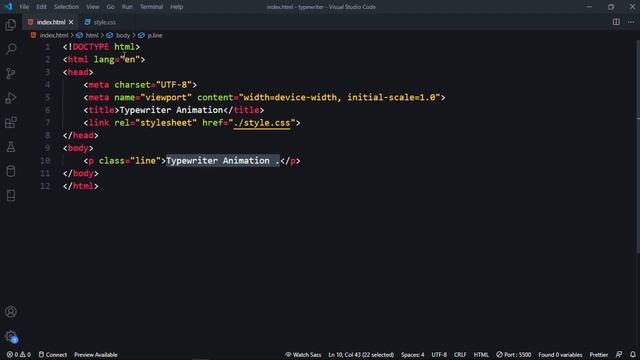The image size is (640, 360).
Task: Open the Selection menu
Action: 66,7
